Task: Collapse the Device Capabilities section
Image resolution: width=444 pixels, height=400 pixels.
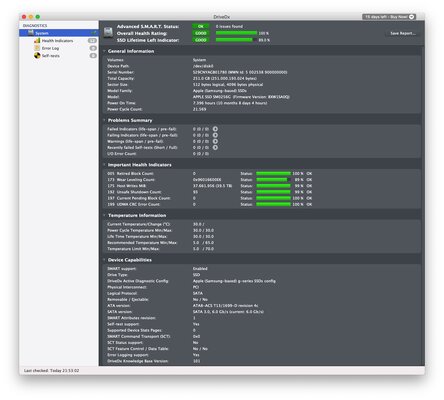Action: pos(104,260)
